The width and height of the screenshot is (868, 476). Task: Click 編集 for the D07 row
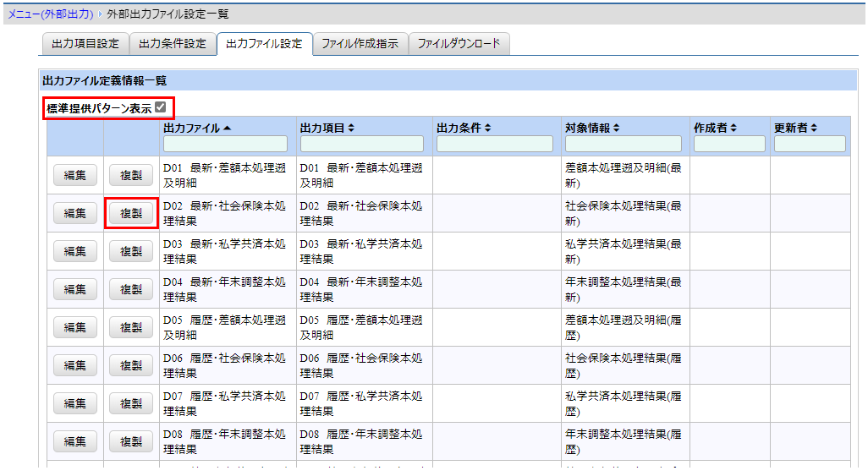point(75,403)
